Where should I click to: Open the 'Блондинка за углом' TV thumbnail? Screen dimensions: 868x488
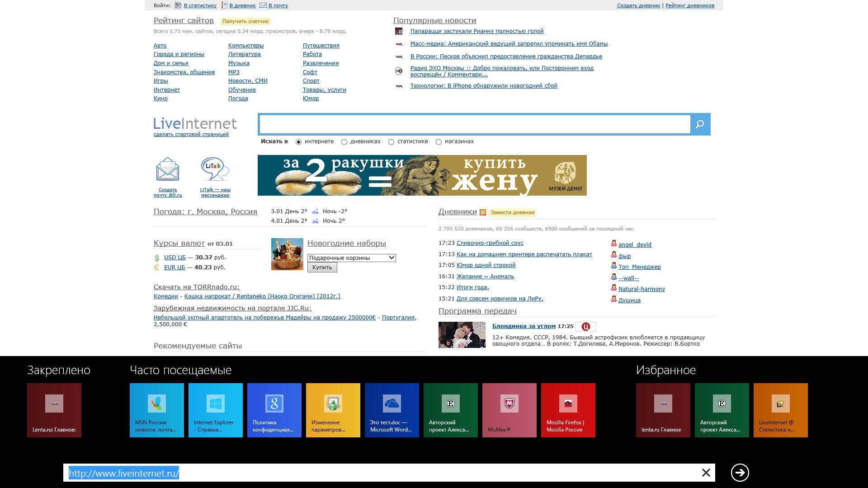(462, 334)
